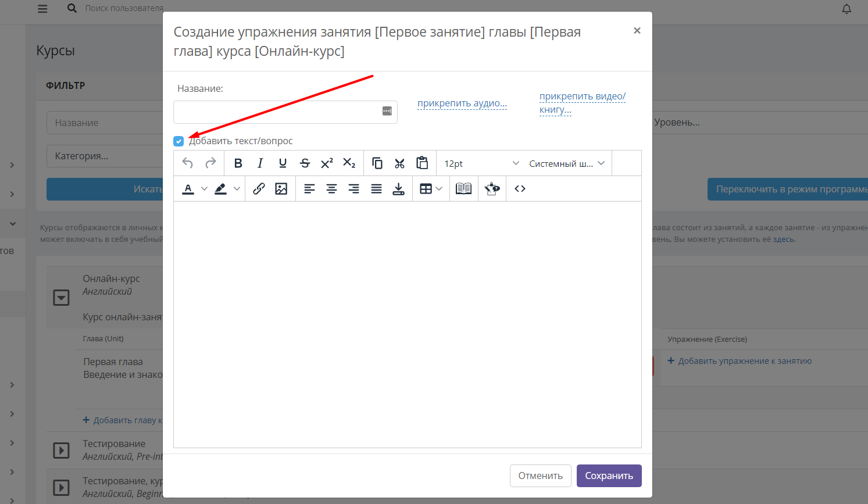The image size is (868, 504).
Task: Center align the text
Action: pyautogui.click(x=331, y=189)
